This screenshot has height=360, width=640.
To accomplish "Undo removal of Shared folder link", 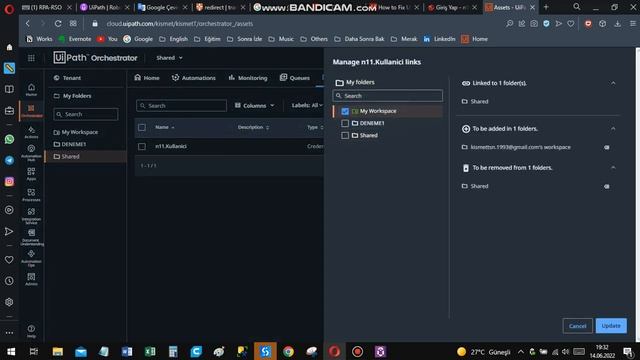I will (x=607, y=187).
